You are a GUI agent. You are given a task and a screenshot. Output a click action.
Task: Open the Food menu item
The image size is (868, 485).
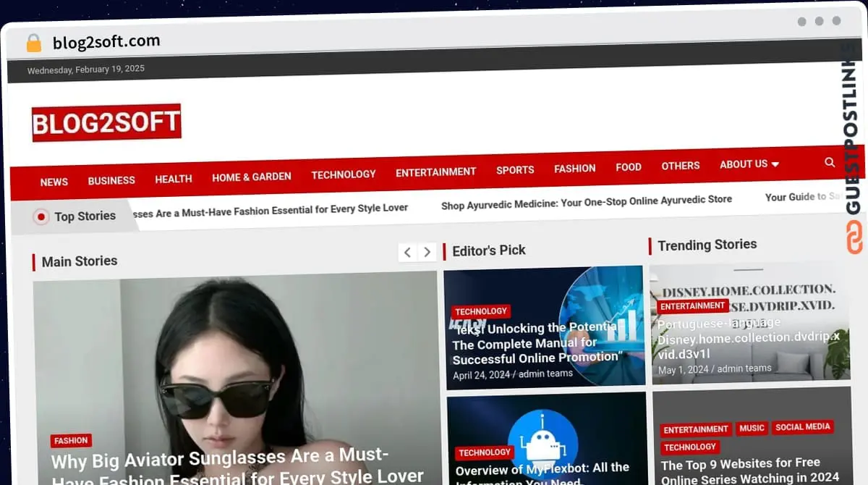[629, 167]
